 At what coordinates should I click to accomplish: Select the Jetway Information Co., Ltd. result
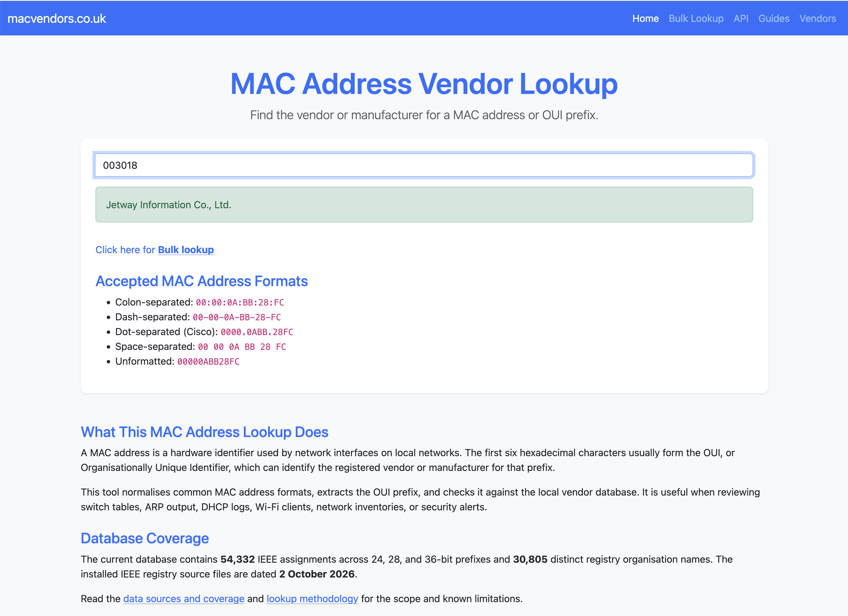coord(424,205)
